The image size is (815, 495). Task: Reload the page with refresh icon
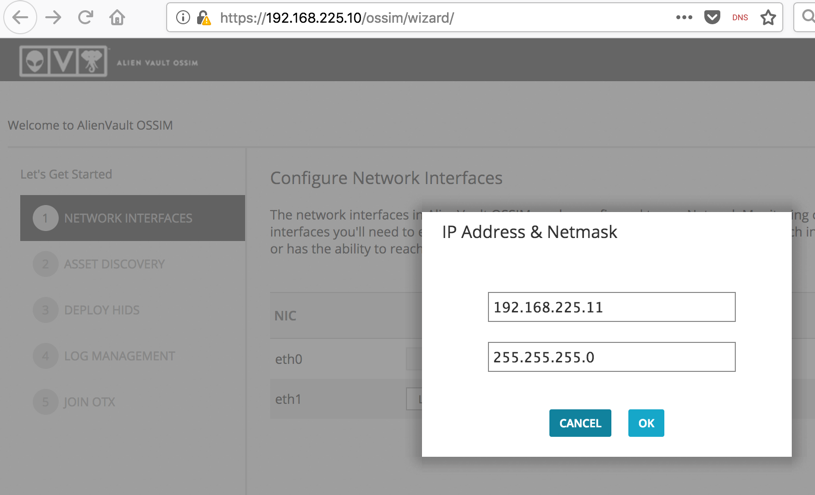[x=86, y=17]
